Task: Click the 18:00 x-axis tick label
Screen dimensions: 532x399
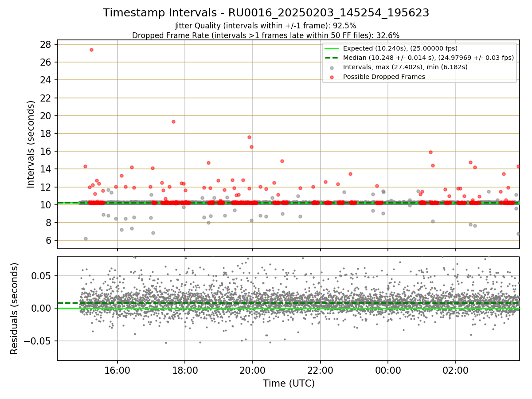Action: 185,371
